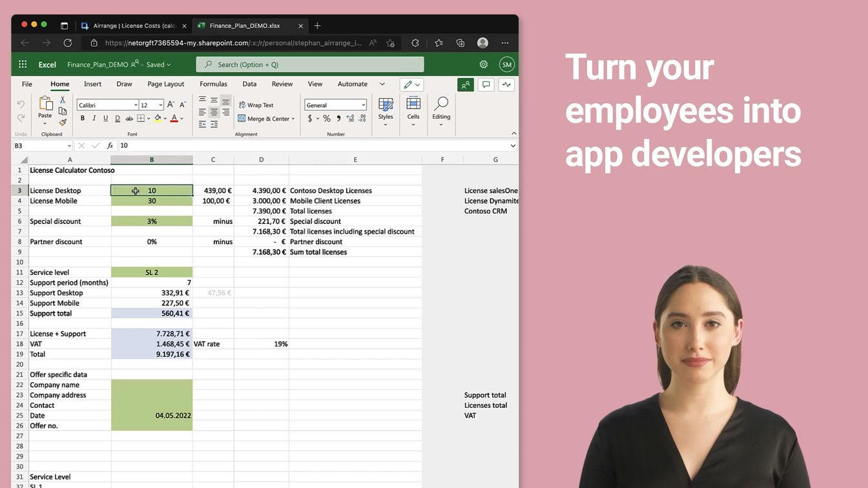Open the Catch up activity icon
The width and height of the screenshot is (868, 488).
pyautogui.click(x=506, y=85)
